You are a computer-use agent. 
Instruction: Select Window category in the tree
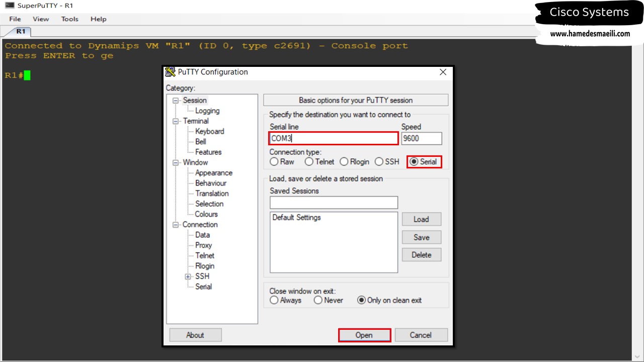tap(195, 162)
